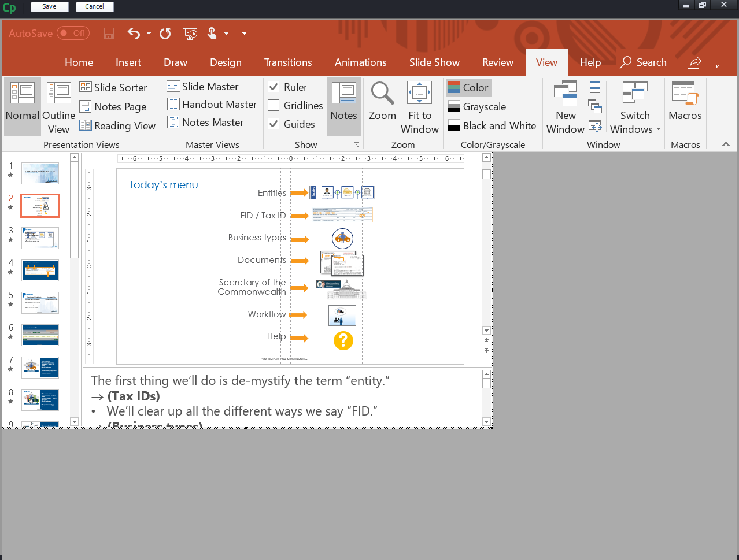Open the Transitions tab
739x560 pixels.
287,62
